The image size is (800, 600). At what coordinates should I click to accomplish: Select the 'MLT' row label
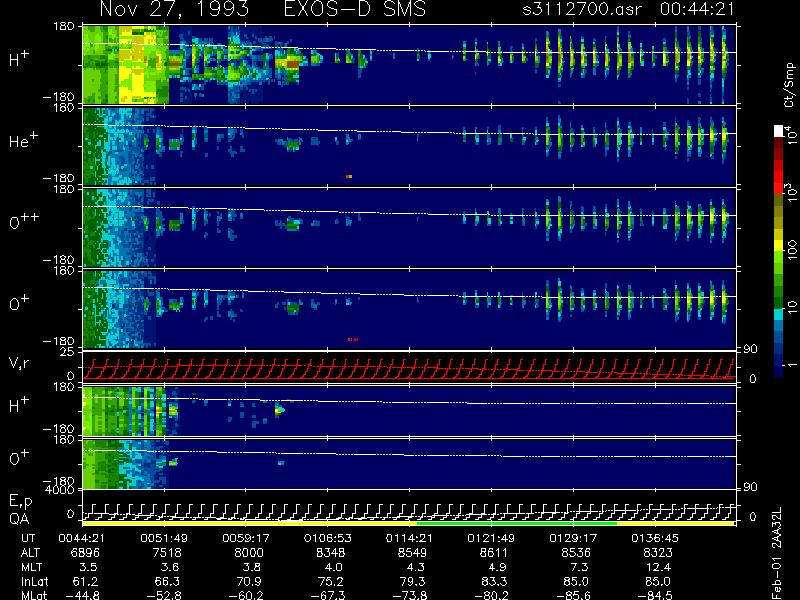[x=32, y=567]
